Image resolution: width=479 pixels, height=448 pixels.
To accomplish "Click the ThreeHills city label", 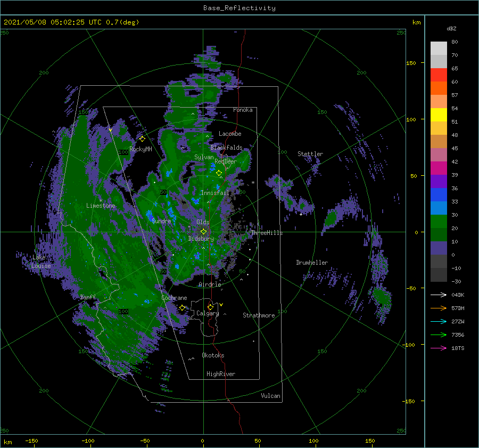I will pyautogui.click(x=267, y=233).
